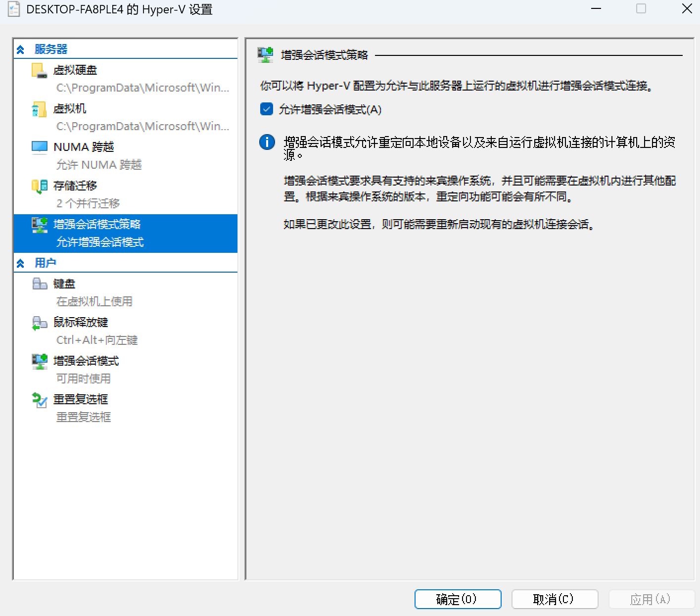Click the 虚拟机 folder icon
Viewport: 700px width, 616px height.
click(x=39, y=109)
